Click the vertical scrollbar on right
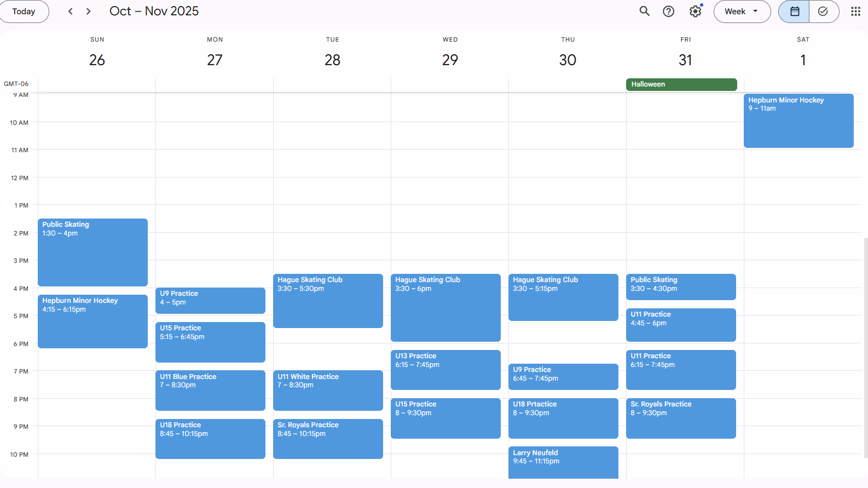868x488 pixels. tap(865, 347)
